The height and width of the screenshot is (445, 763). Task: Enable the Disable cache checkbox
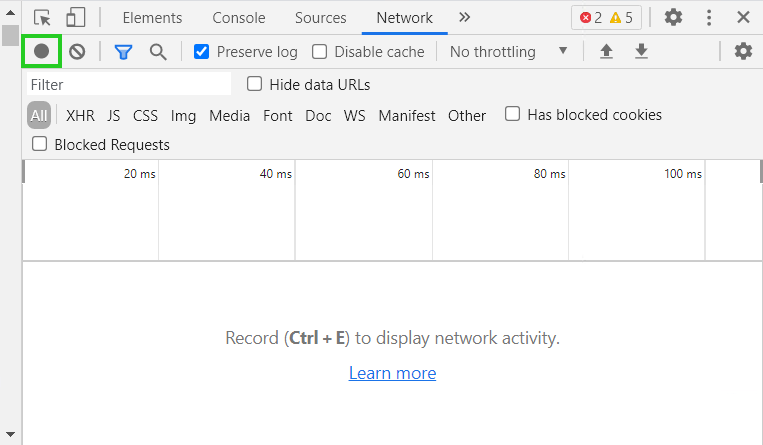[x=320, y=51]
